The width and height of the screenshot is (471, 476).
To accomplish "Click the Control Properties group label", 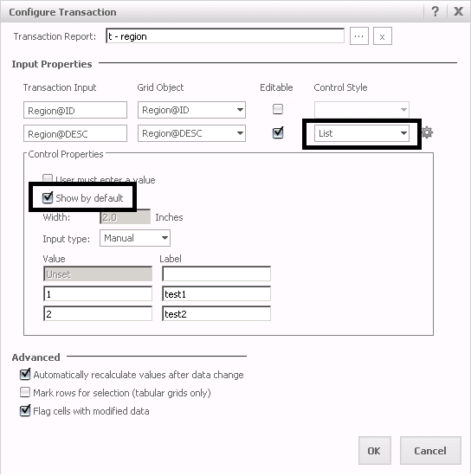I will [x=66, y=154].
